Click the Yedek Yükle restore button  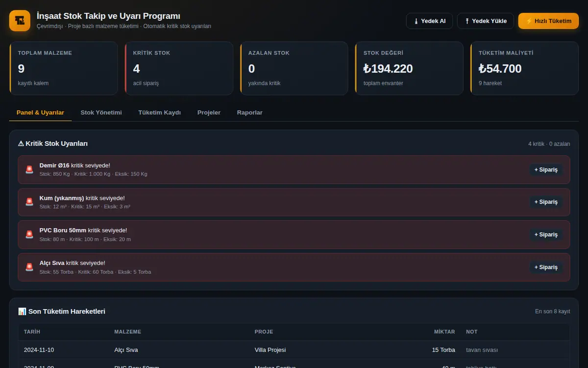(486, 21)
